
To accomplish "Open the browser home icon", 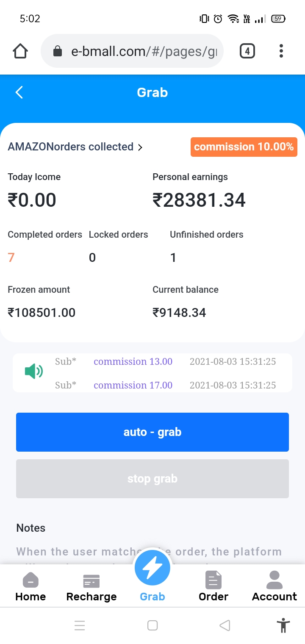I will pyautogui.click(x=20, y=51).
